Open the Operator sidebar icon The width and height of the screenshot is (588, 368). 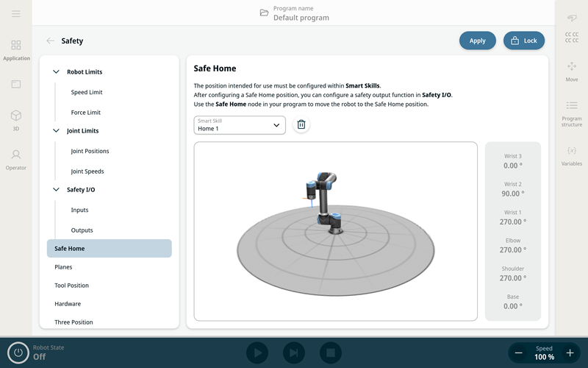tap(16, 158)
